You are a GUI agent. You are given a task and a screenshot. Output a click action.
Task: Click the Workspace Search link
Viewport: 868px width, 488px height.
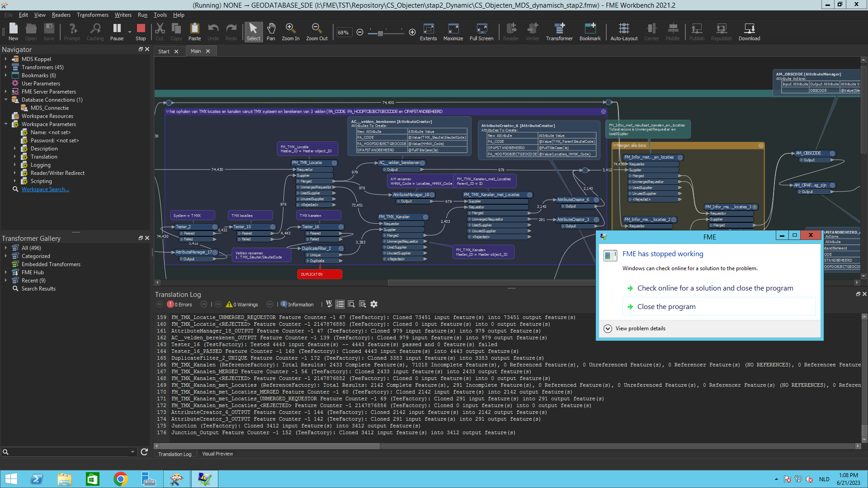(45, 189)
